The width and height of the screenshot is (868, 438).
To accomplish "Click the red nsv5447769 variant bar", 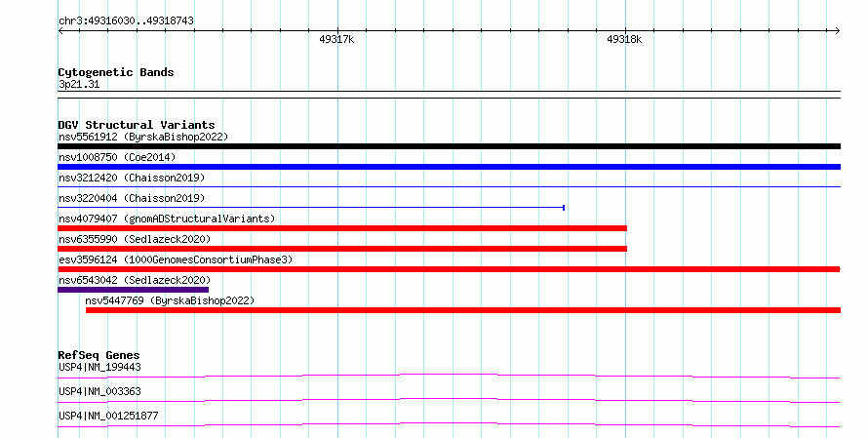I will coord(463,310).
